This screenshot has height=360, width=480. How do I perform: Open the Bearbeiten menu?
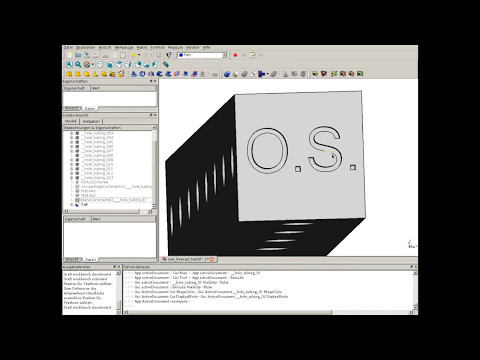coord(86,48)
